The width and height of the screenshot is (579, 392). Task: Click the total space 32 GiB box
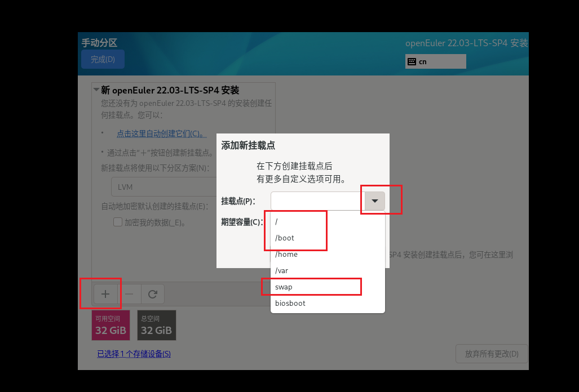(x=157, y=325)
